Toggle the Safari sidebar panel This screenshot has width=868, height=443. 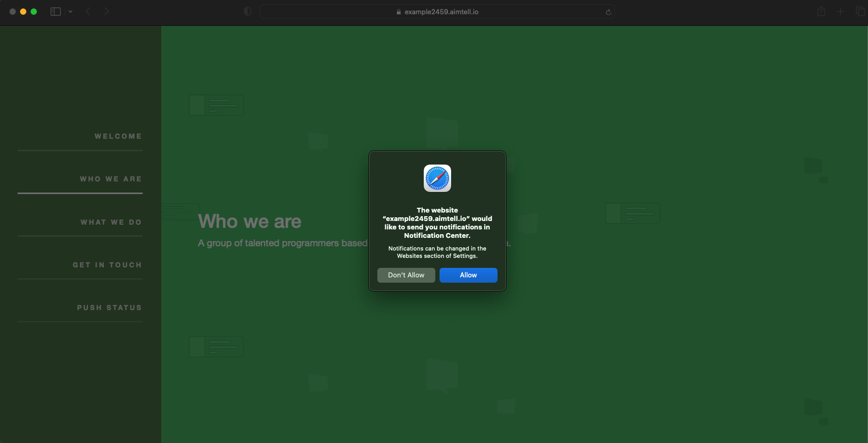(x=55, y=12)
